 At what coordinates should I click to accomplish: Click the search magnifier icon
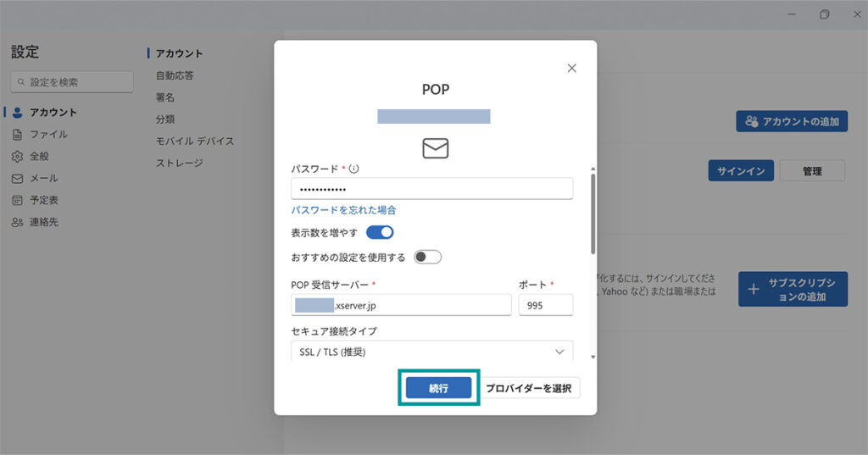tap(21, 82)
